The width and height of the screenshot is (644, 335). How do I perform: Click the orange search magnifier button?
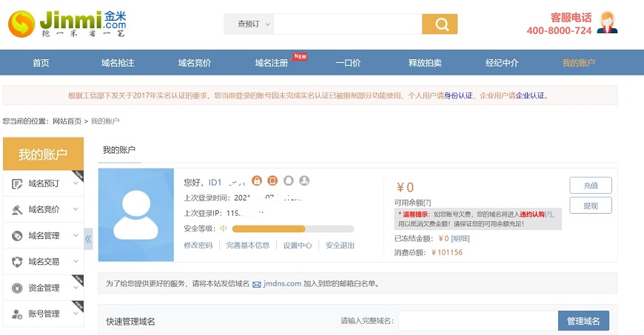440,24
